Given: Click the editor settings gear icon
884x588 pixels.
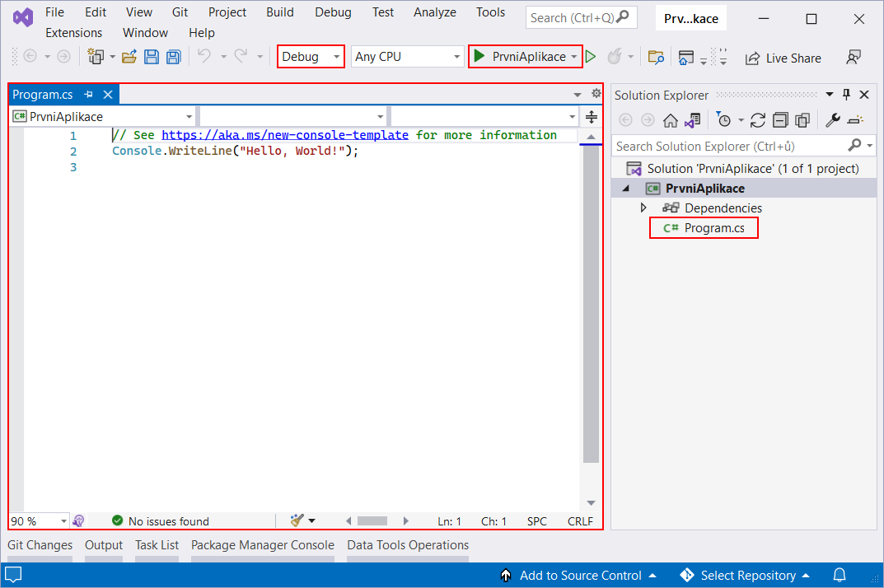Looking at the screenshot, I should [596, 94].
